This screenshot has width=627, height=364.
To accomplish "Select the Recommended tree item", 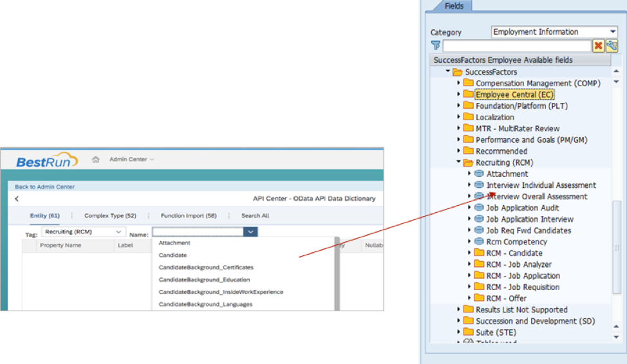I will coord(501,151).
